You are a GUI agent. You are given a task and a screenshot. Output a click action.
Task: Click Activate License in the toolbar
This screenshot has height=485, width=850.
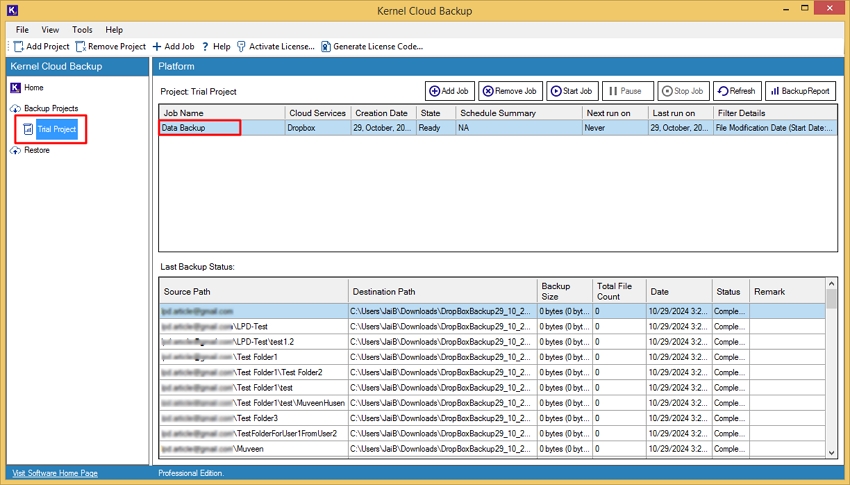click(x=275, y=47)
